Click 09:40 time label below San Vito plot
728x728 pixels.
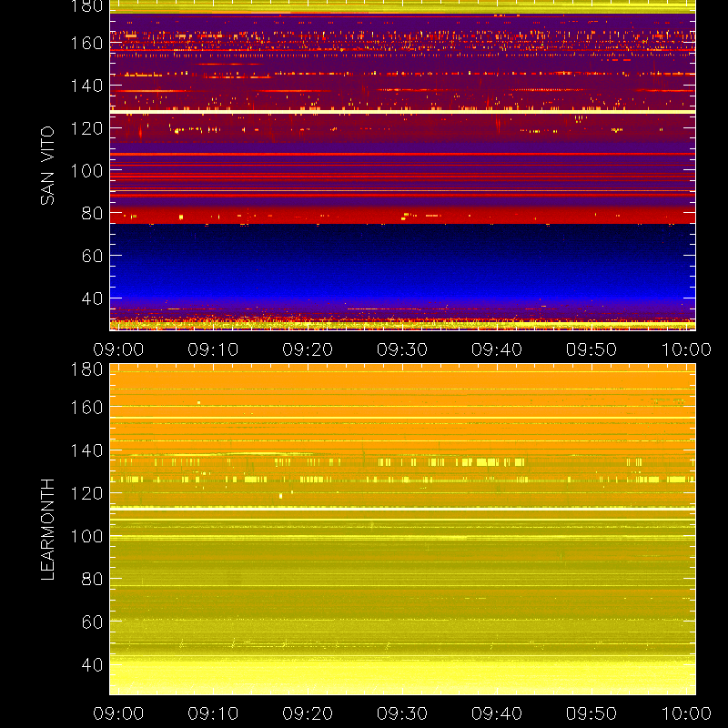[x=497, y=349]
